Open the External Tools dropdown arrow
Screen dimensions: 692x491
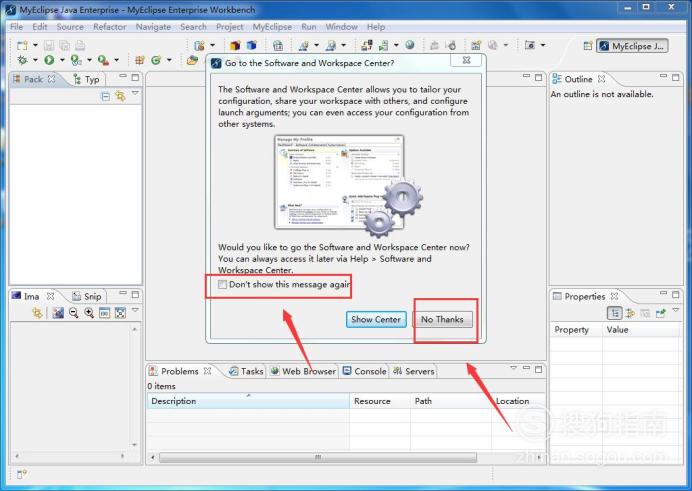(x=117, y=60)
